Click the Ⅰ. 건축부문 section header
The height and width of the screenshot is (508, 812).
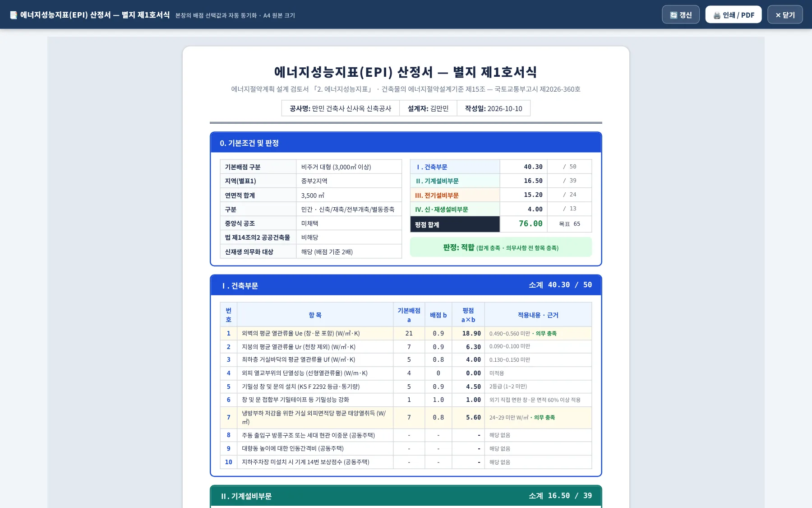click(406, 285)
